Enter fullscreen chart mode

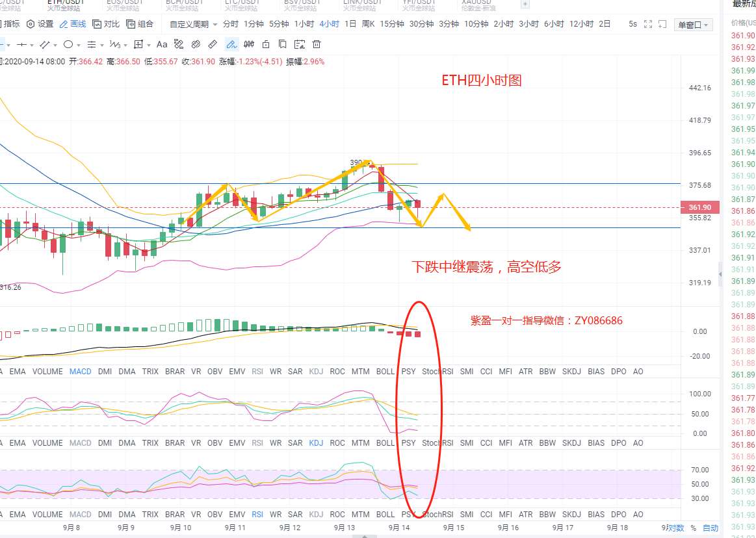(x=647, y=24)
